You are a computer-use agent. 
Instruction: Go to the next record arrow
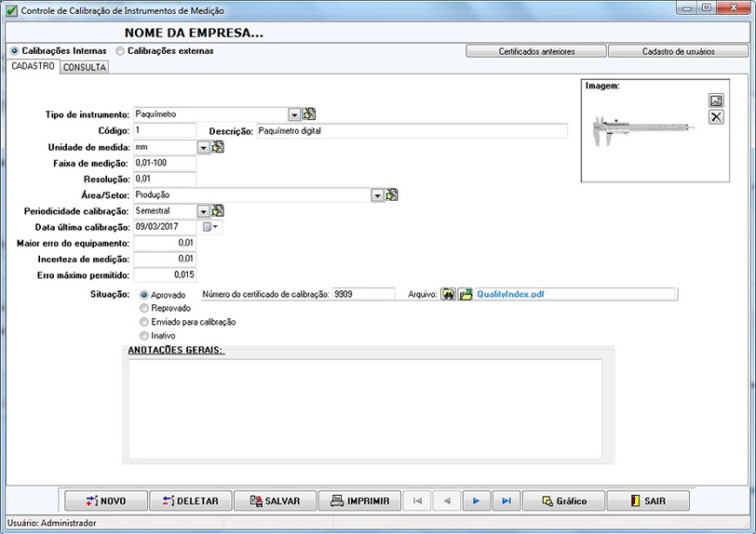pos(476,501)
